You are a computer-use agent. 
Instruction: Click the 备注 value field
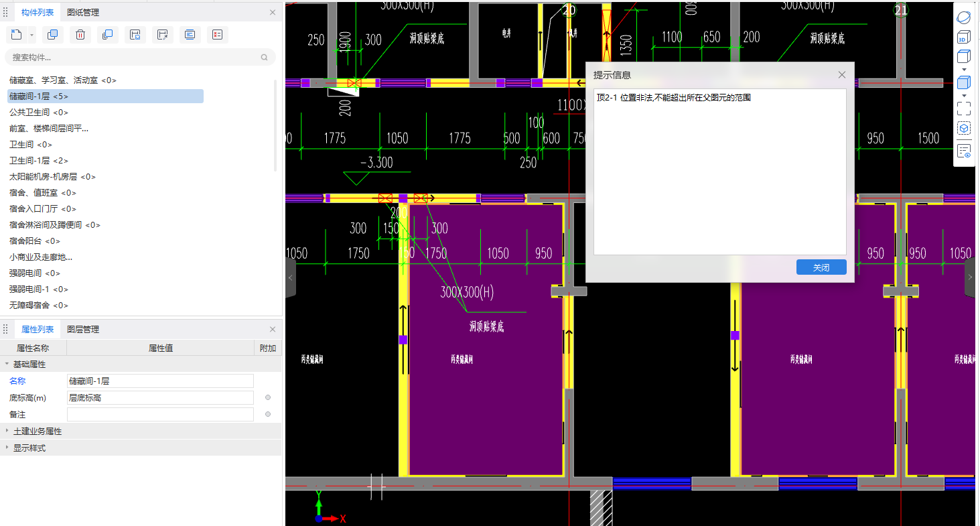160,414
